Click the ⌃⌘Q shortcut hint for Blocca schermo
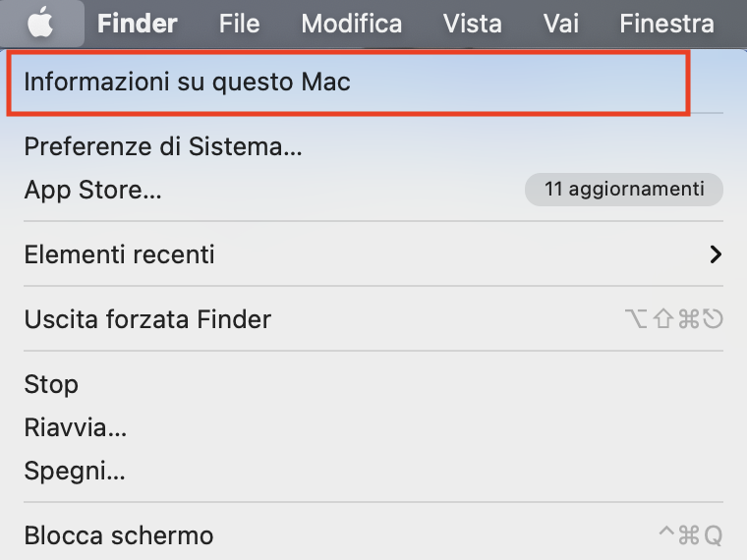Image resolution: width=747 pixels, height=560 pixels. pyautogui.click(x=691, y=535)
